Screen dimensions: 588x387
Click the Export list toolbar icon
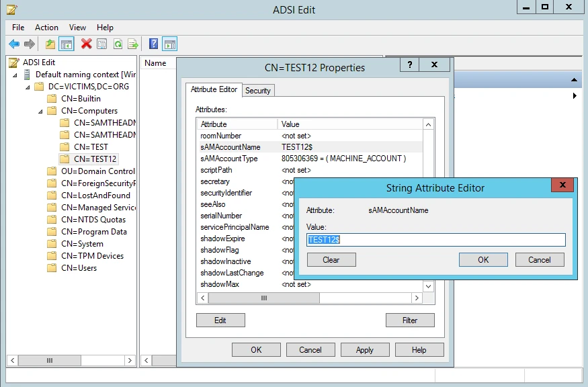pyautogui.click(x=133, y=44)
